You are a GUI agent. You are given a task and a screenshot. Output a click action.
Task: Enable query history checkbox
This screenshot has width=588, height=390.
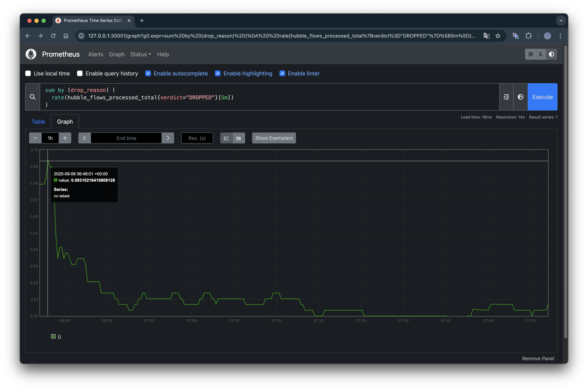(x=80, y=73)
